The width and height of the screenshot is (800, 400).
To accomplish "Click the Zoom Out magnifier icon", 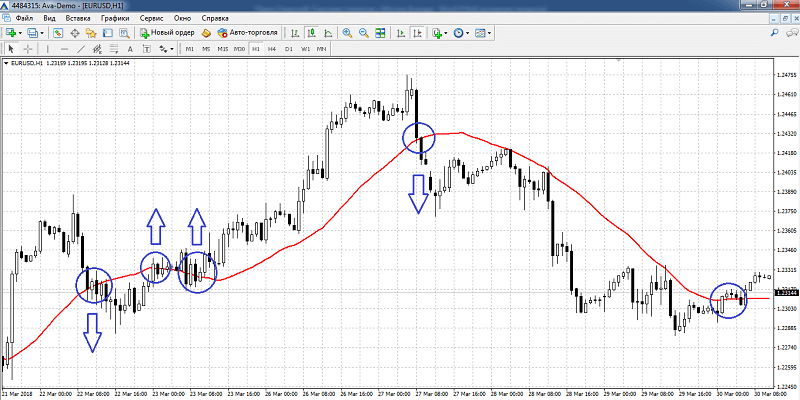I will [364, 33].
